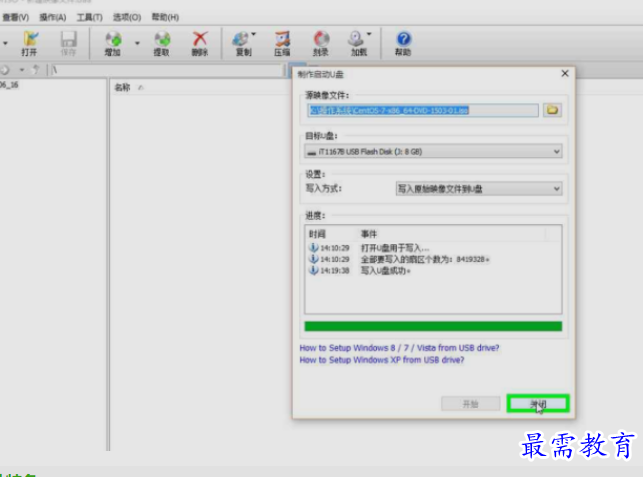Click the 加载 (Mount) toolbar icon
The height and width of the screenshot is (477, 643).
pos(358,43)
